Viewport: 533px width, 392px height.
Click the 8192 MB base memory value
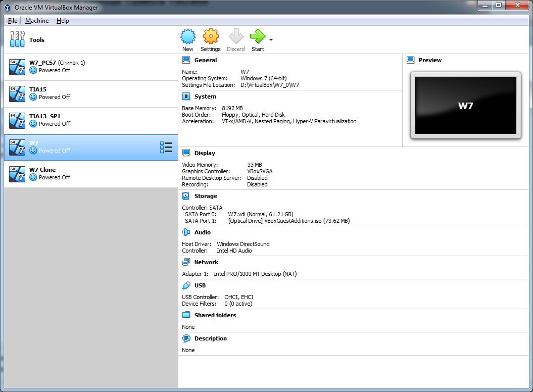(232, 108)
